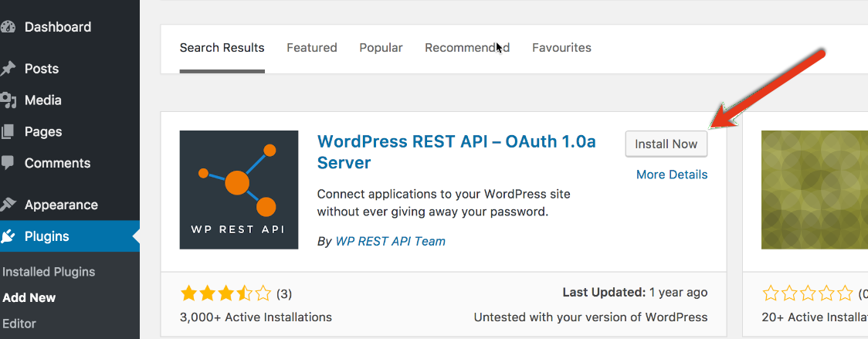Click Install Now for OAuth Server
The width and height of the screenshot is (868, 339).
666,144
